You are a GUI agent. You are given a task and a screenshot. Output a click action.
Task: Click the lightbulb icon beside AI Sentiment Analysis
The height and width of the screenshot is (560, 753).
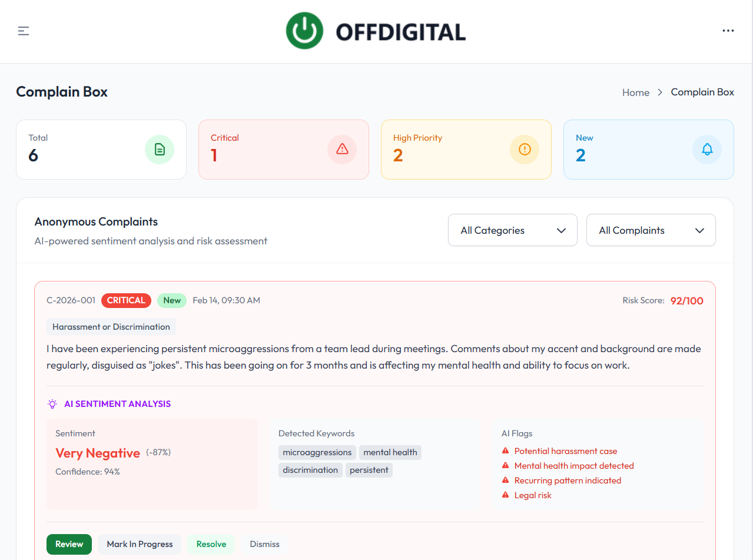click(x=52, y=403)
